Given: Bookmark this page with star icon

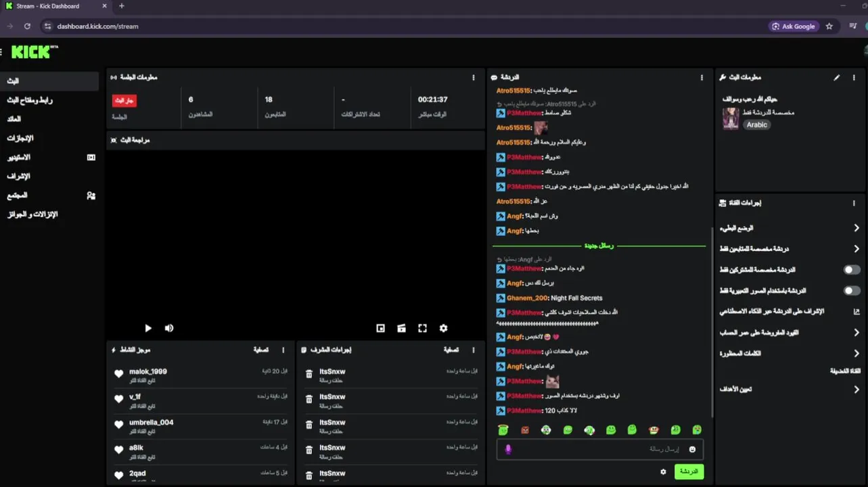Looking at the screenshot, I should point(829,26).
